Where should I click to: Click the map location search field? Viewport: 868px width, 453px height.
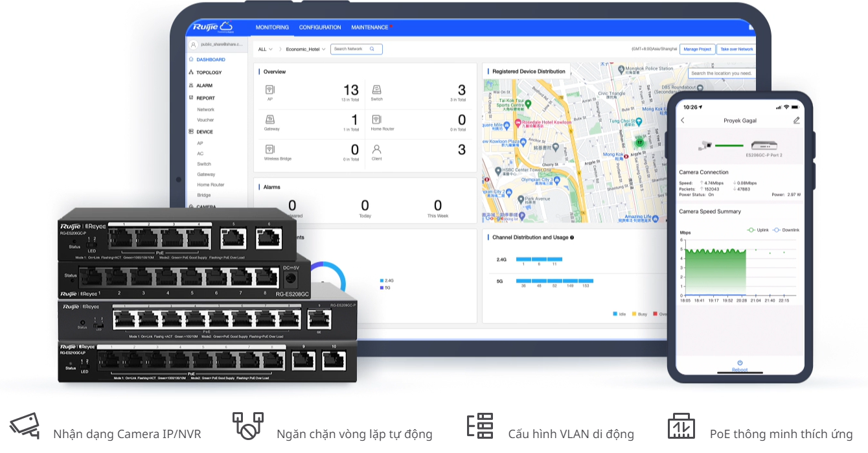click(721, 73)
